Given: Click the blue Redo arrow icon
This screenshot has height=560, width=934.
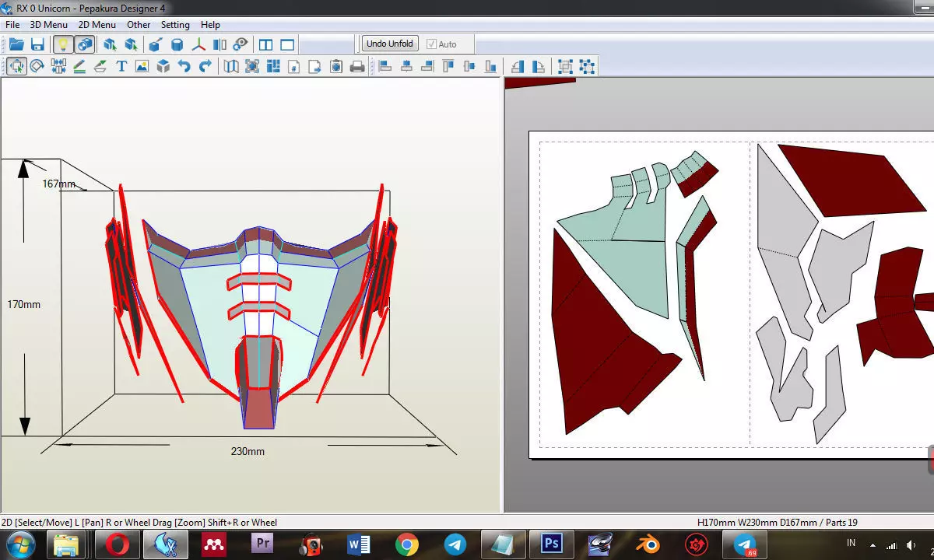Looking at the screenshot, I should tap(205, 67).
